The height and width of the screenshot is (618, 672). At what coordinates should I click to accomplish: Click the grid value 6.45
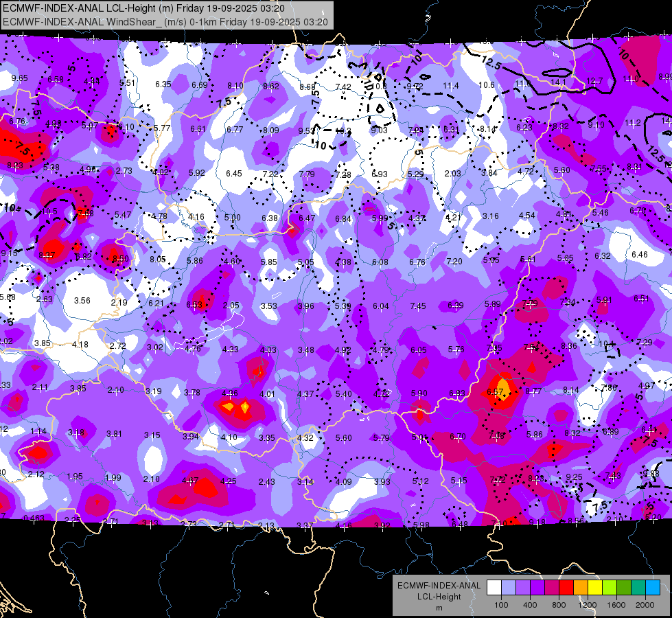234,173
